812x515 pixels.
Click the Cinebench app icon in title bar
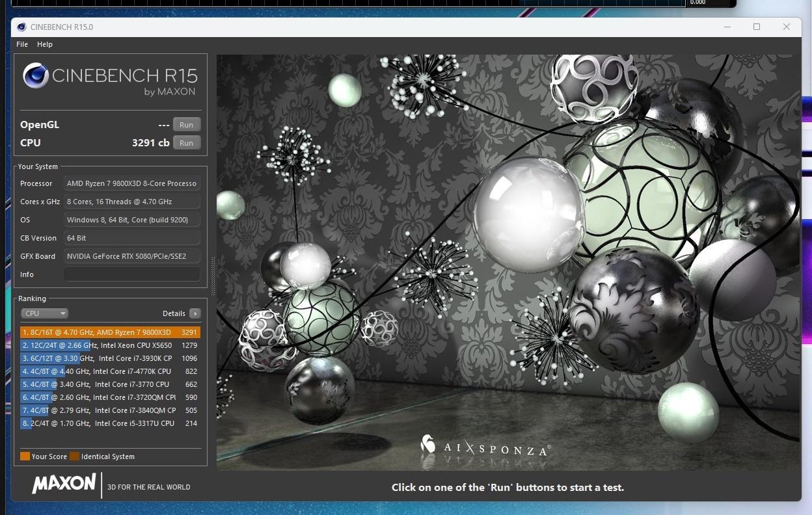(21, 27)
